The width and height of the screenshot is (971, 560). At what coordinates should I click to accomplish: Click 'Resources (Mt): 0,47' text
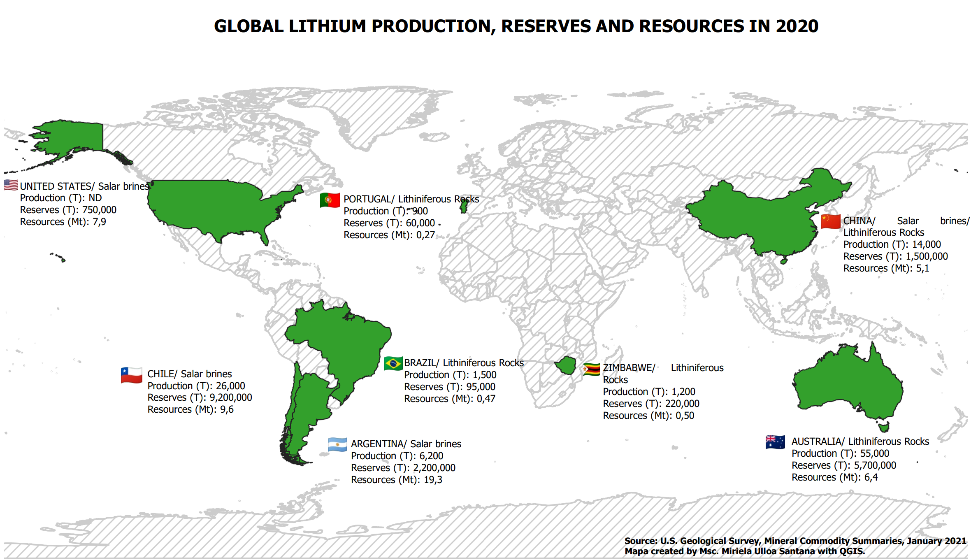(x=450, y=399)
